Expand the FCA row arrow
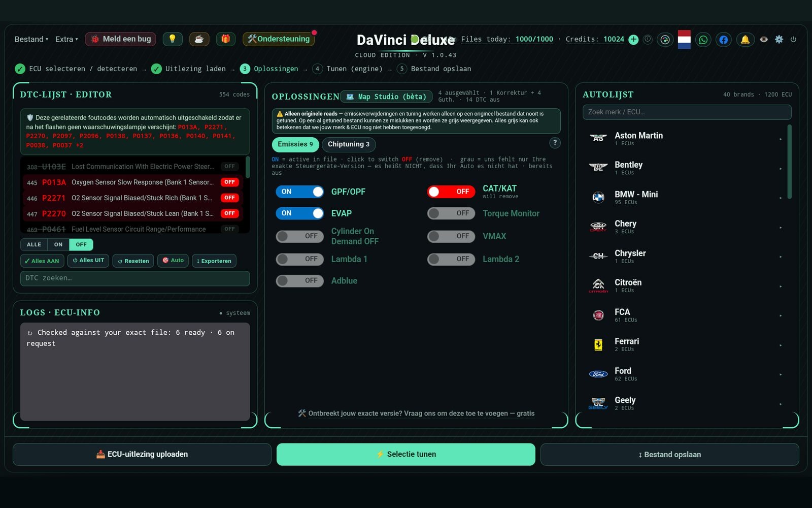This screenshot has width=812, height=508. tap(781, 315)
